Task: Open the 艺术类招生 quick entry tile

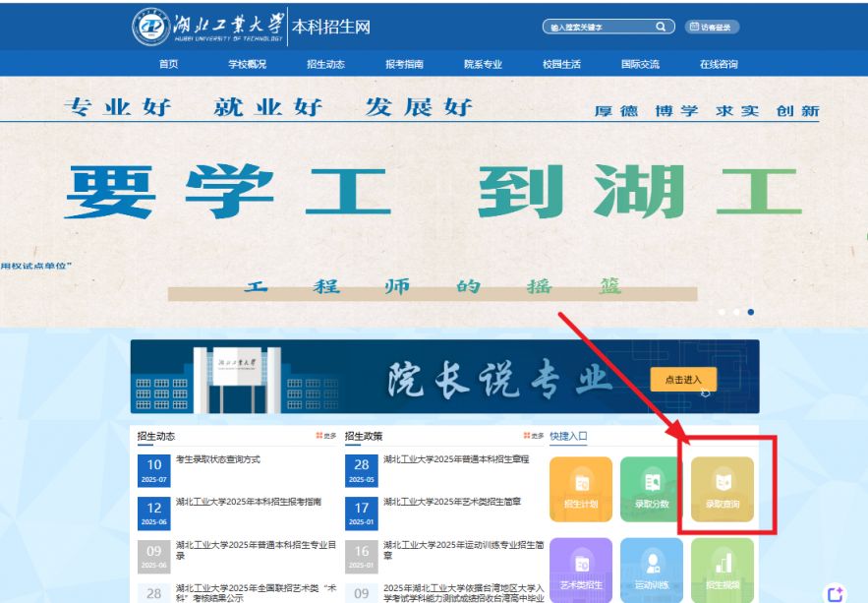Action: [x=581, y=571]
